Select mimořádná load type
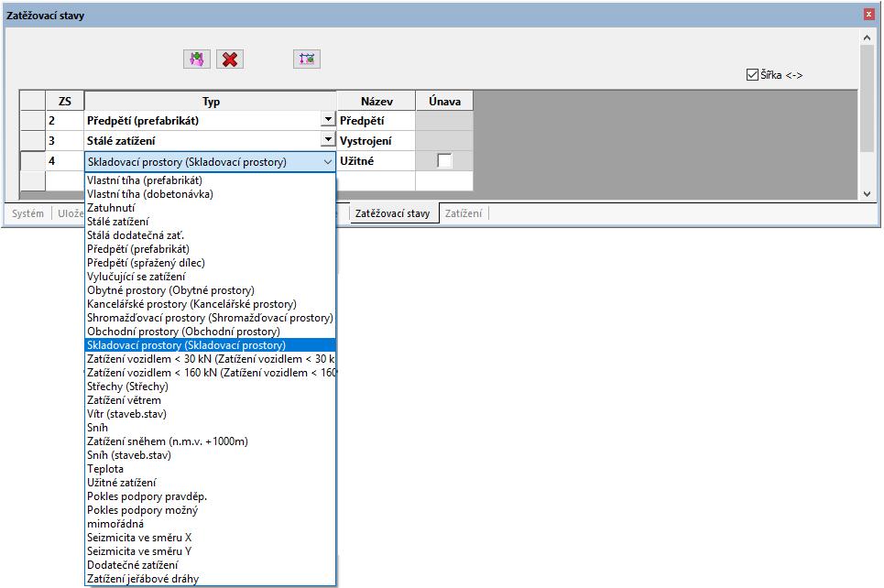Image resolution: width=884 pixels, height=588 pixels. click(211, 524)
